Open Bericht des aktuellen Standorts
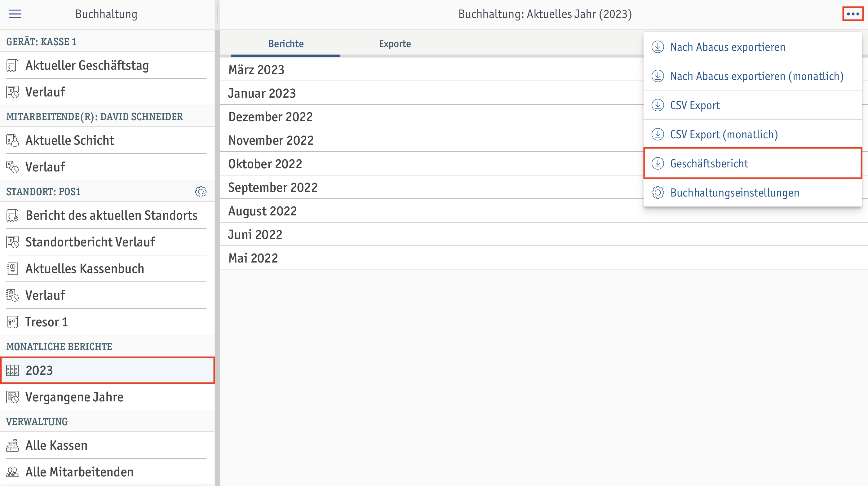This screenshot has height=486, width=868. tap(107, 215)
